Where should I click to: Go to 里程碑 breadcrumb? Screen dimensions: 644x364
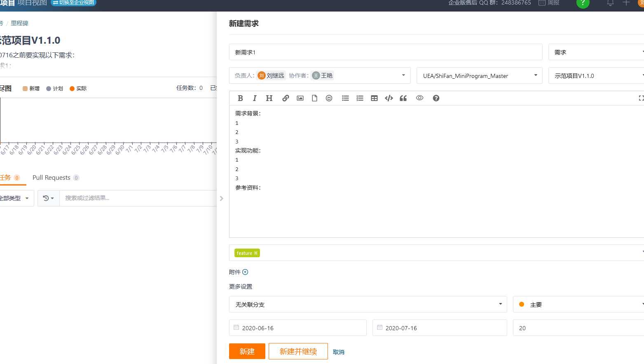pos(19,23)
